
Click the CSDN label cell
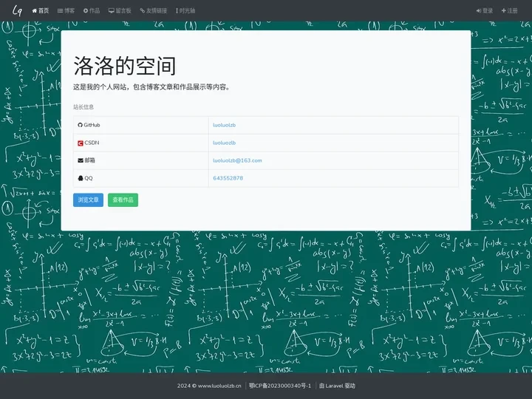[141, 143]
